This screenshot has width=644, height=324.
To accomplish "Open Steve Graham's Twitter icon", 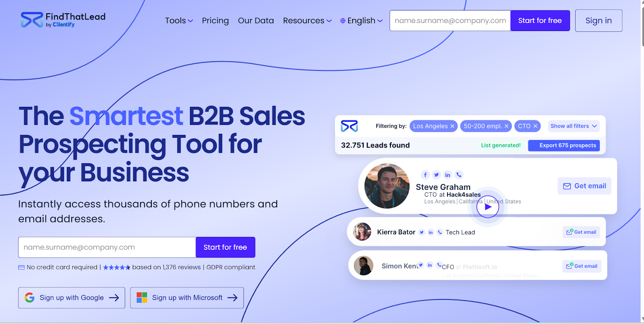I will 436,174.
